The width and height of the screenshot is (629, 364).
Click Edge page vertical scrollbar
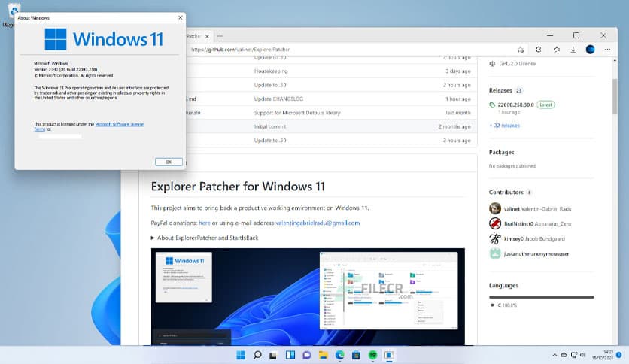615,97
